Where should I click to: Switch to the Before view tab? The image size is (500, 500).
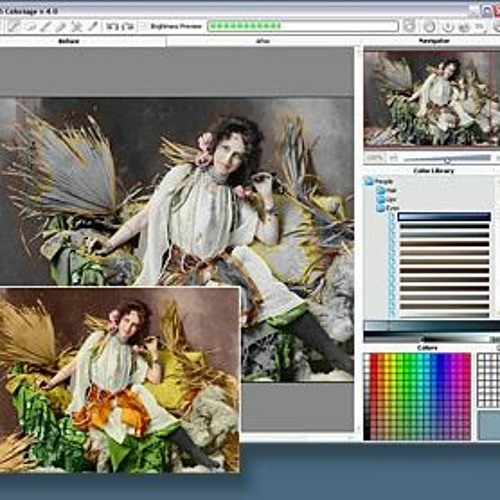(x=69, y=41)
